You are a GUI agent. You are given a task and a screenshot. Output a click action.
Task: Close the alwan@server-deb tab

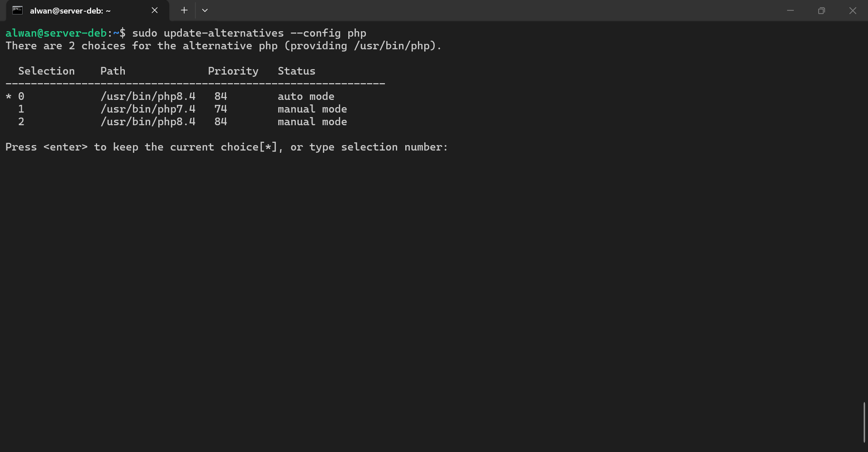[155, 10]
